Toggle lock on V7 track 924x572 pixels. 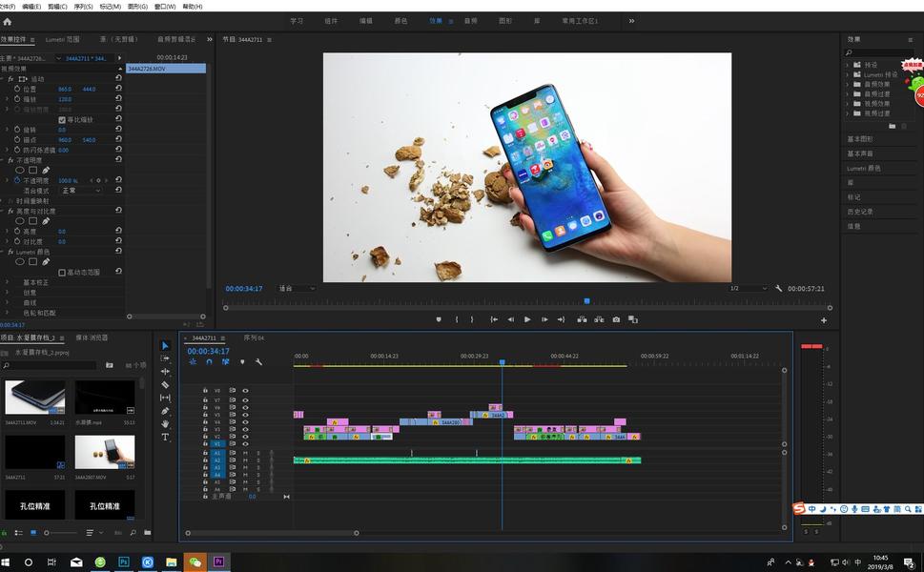(x=205, y=400)
